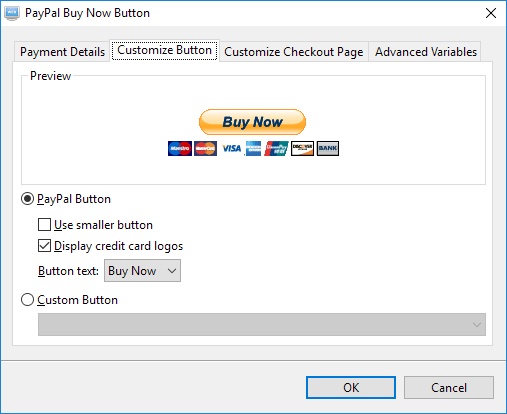
Task: Open the Button text dropdown
Action: pos(142,271)
